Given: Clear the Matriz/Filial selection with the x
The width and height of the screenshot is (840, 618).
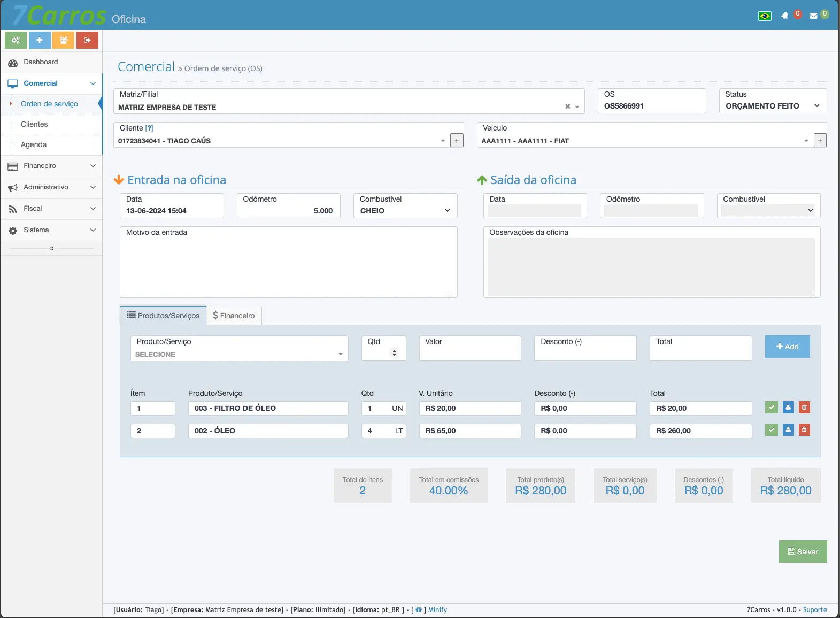Looking at the screenshot, I should (x=567, y=106).
